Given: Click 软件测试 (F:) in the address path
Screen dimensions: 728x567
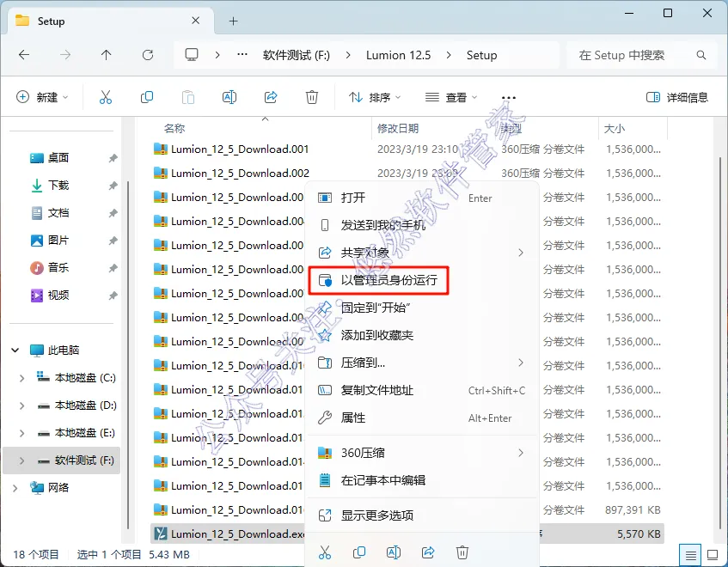Looking at the screenshot, I should click(x=297, y=55).
